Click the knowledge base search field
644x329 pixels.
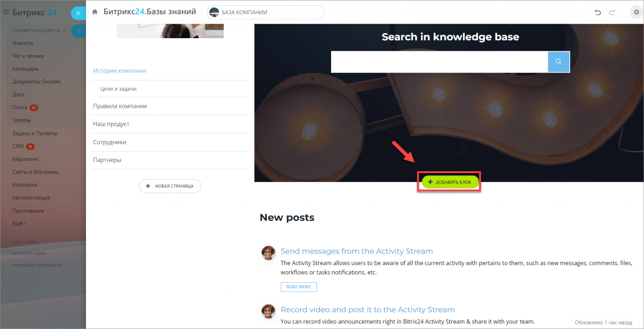[x=439, y=61]
